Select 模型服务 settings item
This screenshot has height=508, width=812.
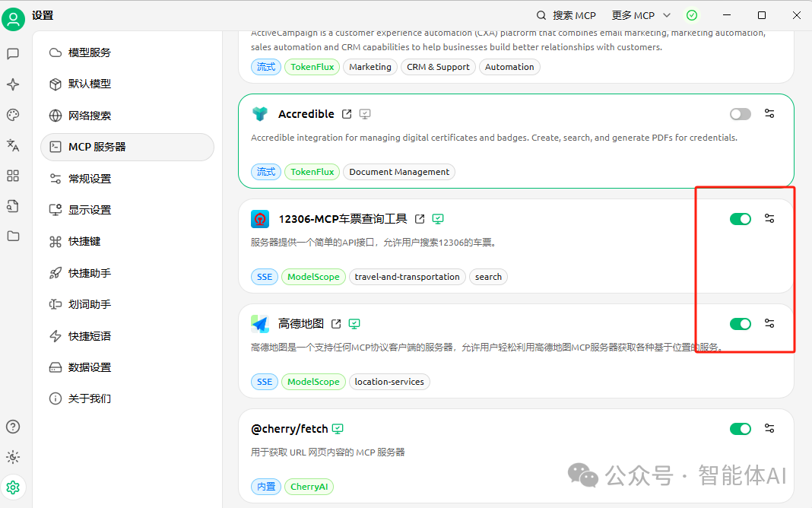point(128,52)
